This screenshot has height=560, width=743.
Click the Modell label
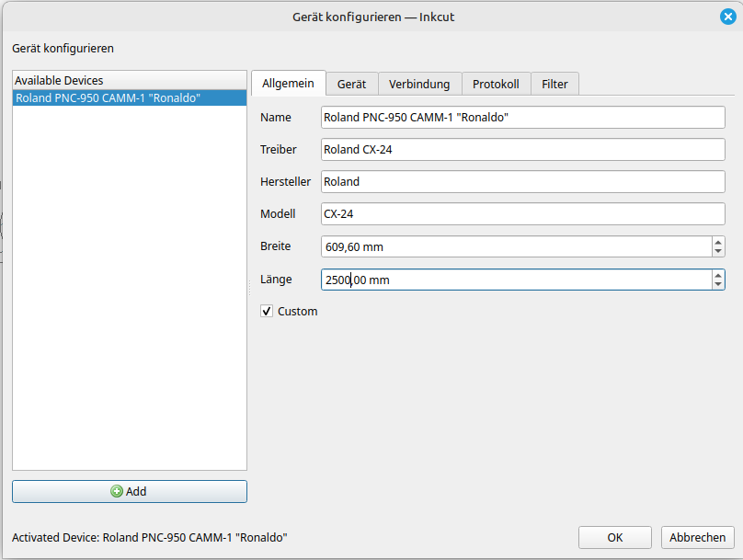click(278, 214)
